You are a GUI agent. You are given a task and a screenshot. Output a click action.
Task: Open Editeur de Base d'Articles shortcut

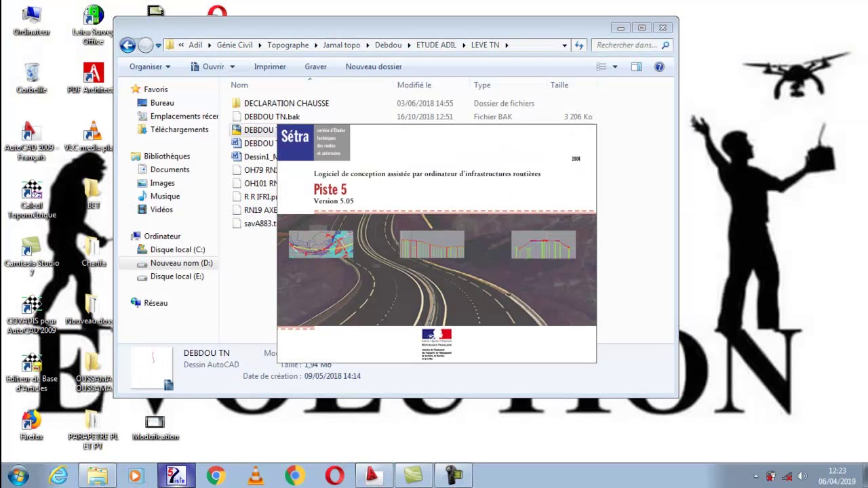pyautogui.click(x=31, y=373)
